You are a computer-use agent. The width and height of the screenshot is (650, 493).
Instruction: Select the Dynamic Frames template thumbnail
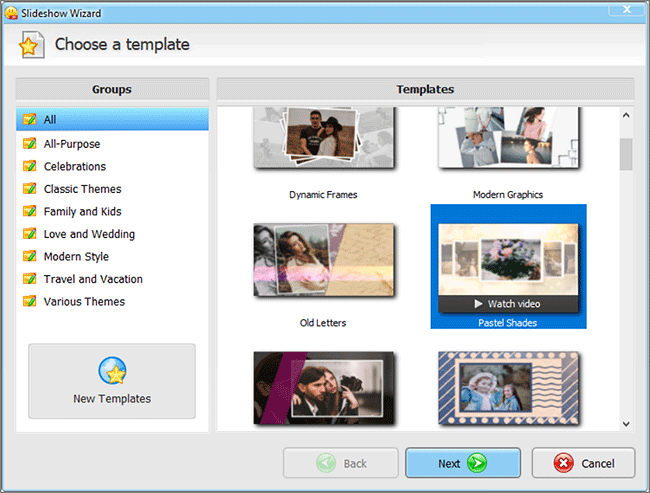[324, 137]
